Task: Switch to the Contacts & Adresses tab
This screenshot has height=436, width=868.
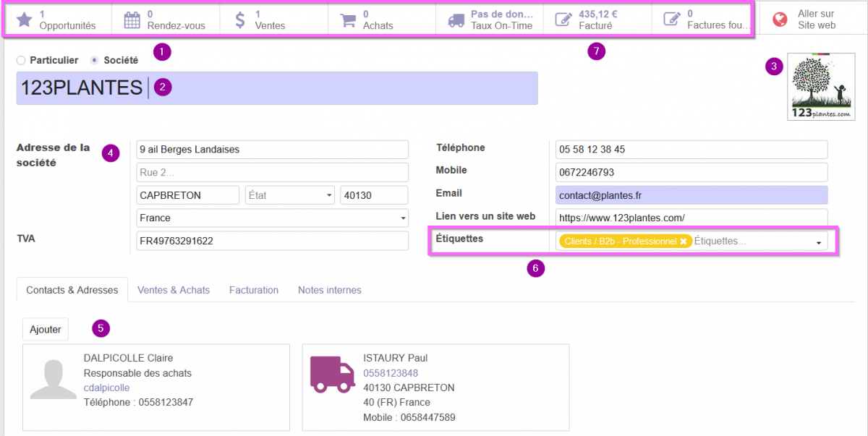Action: click(72, 290)
